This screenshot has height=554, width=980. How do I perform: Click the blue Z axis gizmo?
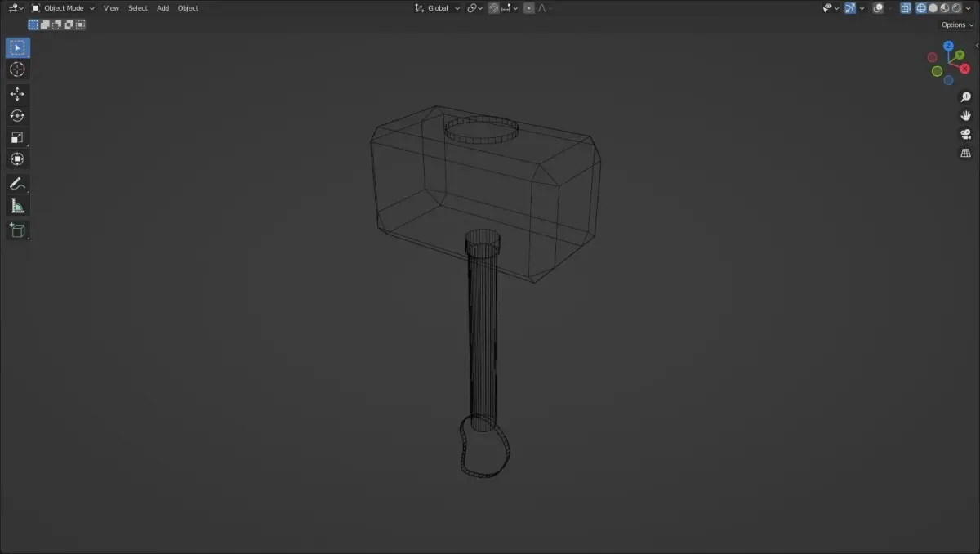948,46
